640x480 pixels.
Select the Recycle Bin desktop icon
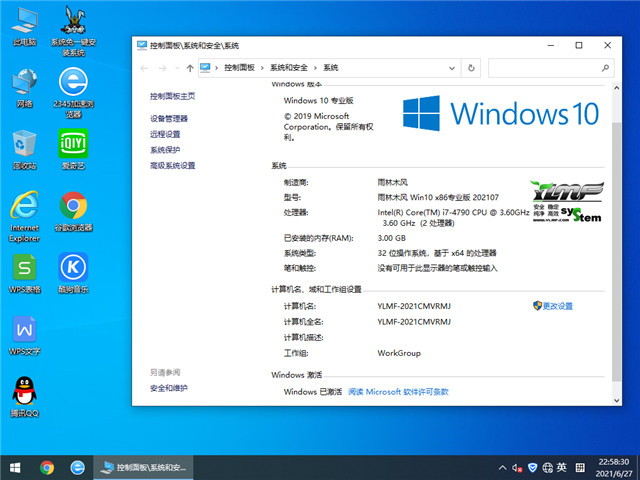point(24,150)
